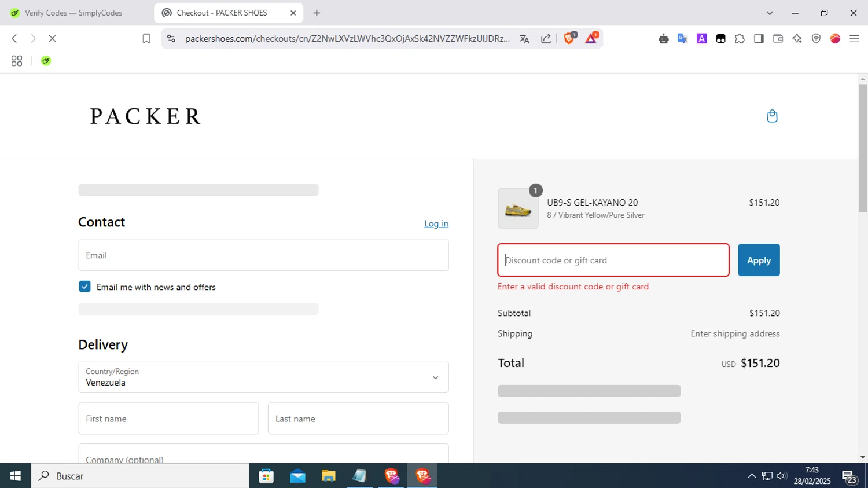The height and width of the screenshot is (488, 868).
Task: Open the taskbar clock and date
Action: click(x=812, y=476)
